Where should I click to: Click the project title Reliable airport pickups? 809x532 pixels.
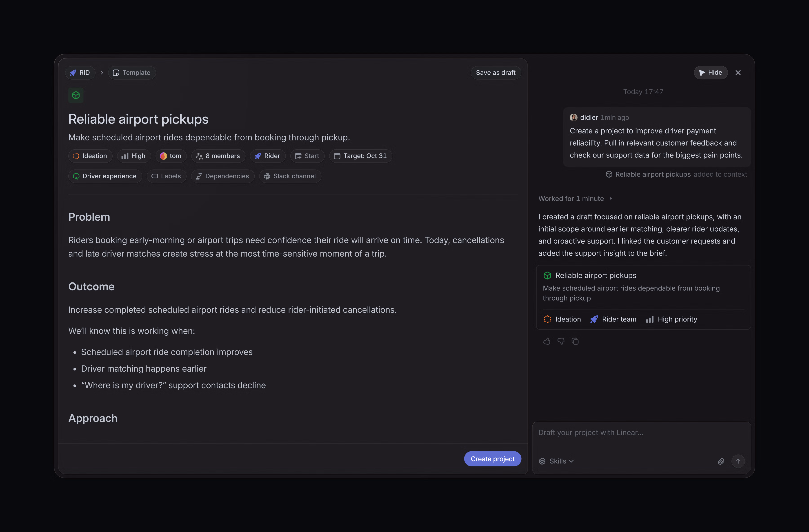click(138, 119)
